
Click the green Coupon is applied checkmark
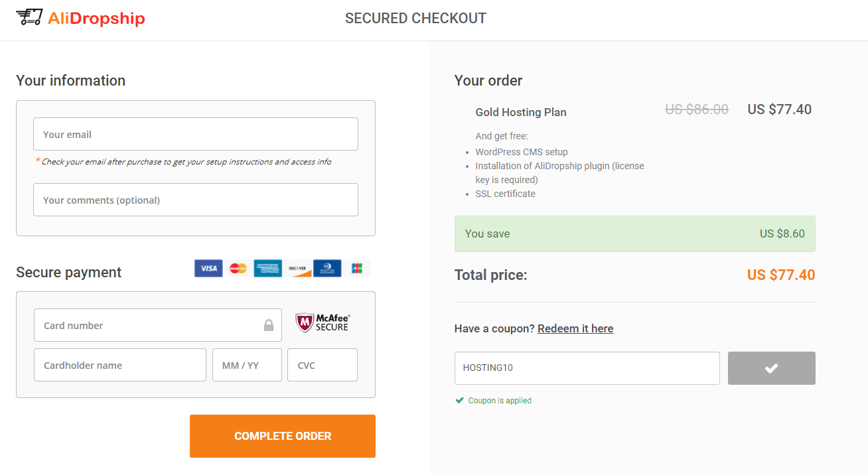pos(459,400)
